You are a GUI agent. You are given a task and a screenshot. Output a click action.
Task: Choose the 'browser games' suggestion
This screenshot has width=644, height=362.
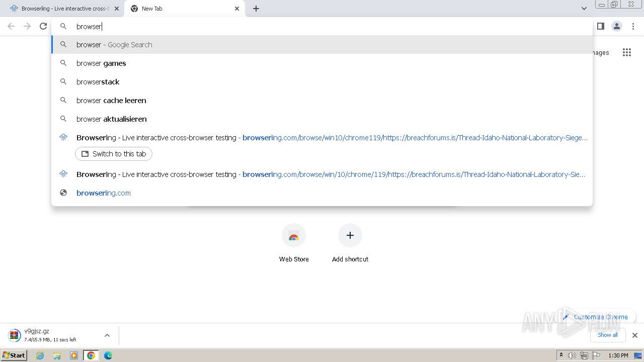tap(322, 63)
